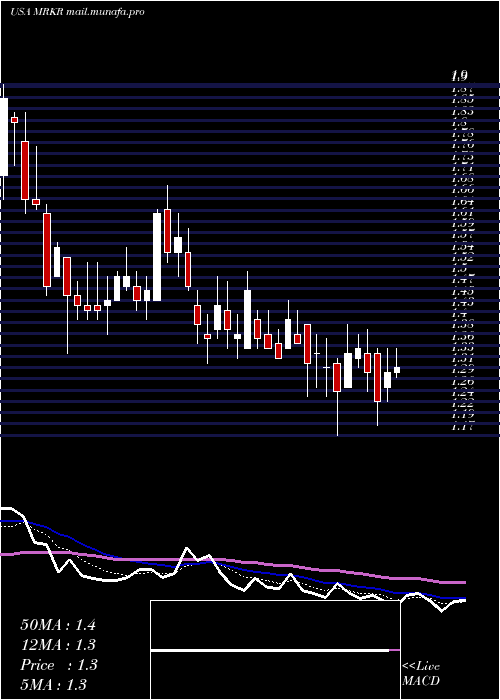Click the 'Price : 1.3' legend value

coord(58,665)
